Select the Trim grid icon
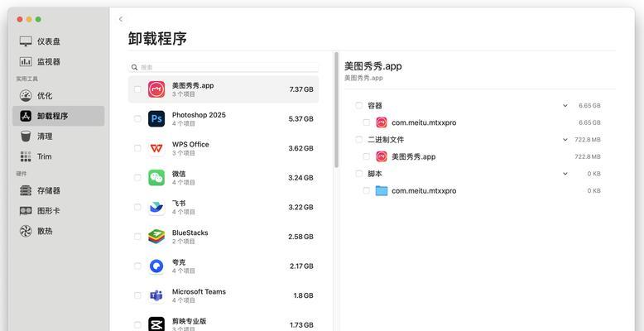This screenshot has width=644, height=331. click(x=26, y=156)
